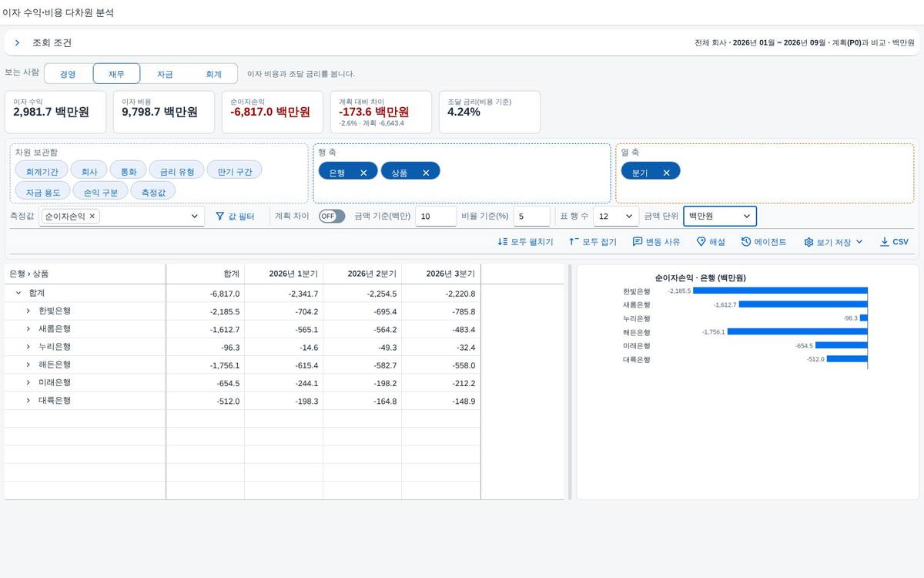Switch to the 재무 viewer tab
924x578 pixels.
116,74
